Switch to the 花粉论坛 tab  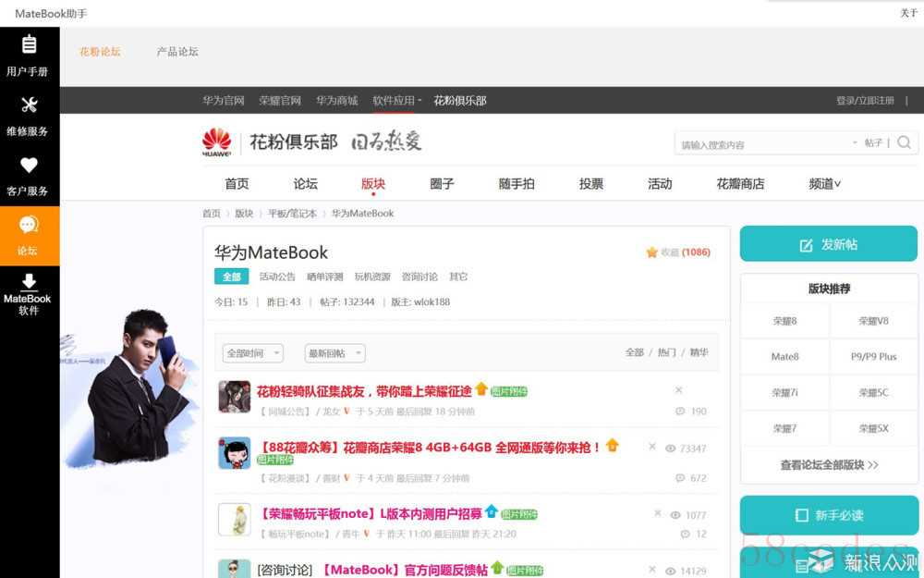point(100,52)
